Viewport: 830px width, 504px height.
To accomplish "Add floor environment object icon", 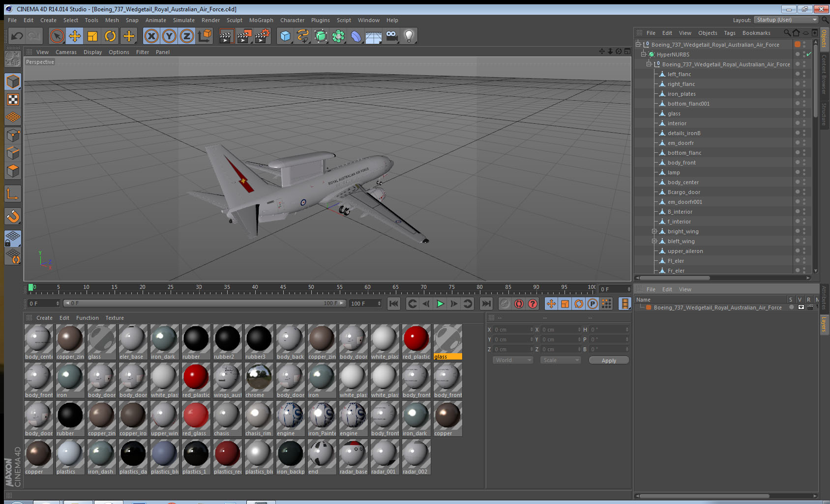I will coord(374,36).
